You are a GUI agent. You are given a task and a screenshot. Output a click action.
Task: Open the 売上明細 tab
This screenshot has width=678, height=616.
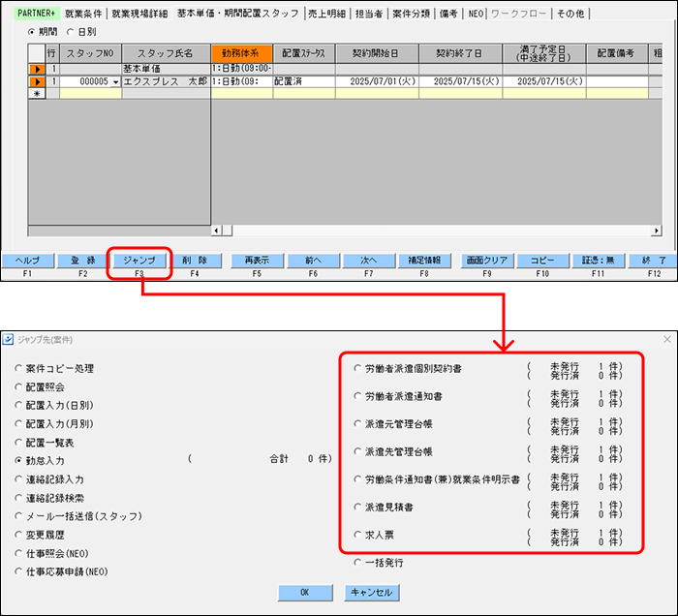pos(327,14)
